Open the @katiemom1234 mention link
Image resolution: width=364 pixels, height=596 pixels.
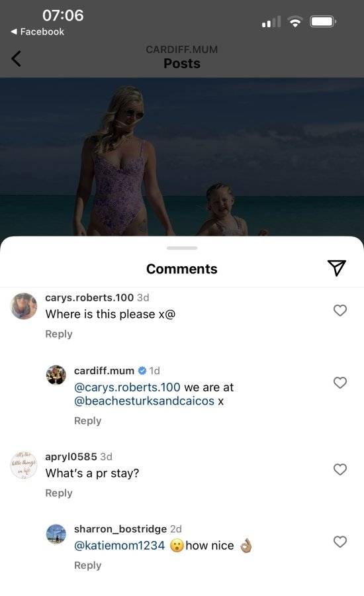119,546
